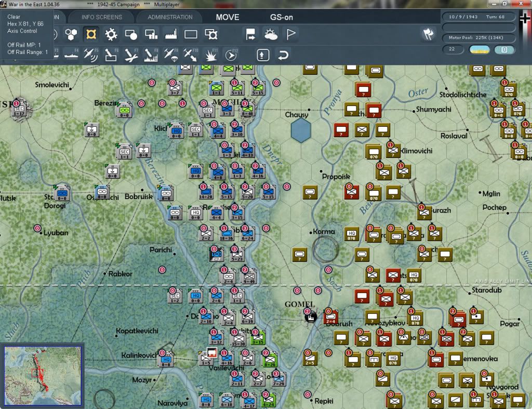This screenshot has height=409, width=532.
Task: Click the gear icon in the top toolbar
Action: pyautogui.click(x=111, y=34)
